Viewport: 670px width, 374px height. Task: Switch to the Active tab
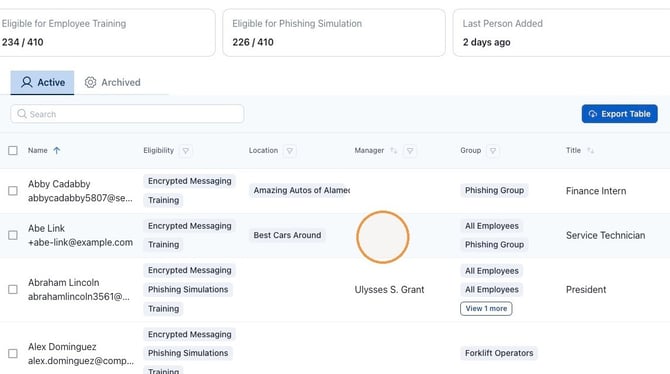(42, 82)
